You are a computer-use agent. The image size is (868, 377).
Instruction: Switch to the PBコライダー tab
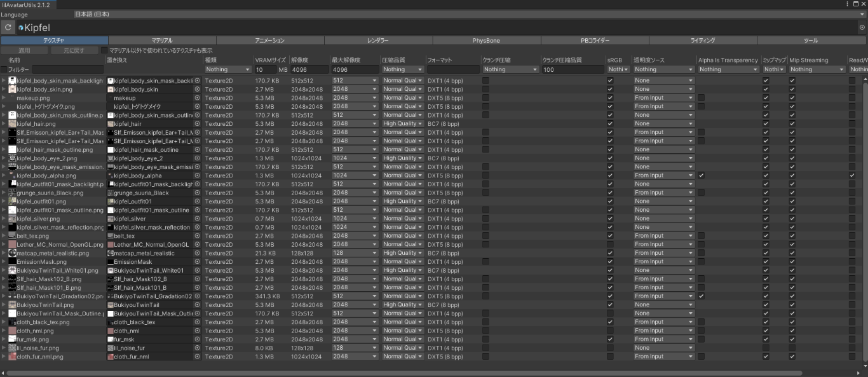click(595, 40)
